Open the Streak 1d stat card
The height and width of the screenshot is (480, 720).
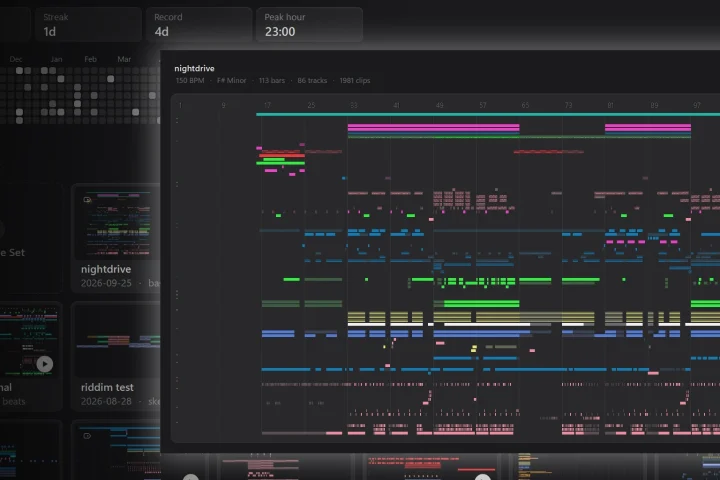click(x=88, y=24)
